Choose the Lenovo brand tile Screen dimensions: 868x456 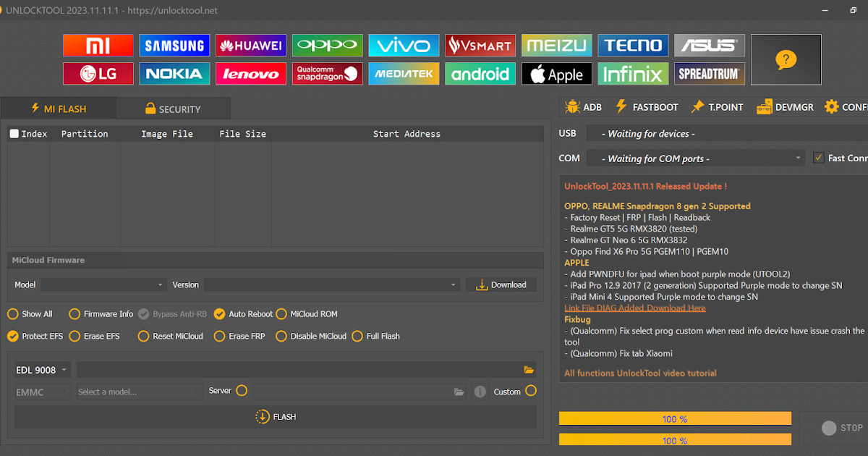pyautogui.click(x=251, y=74)
